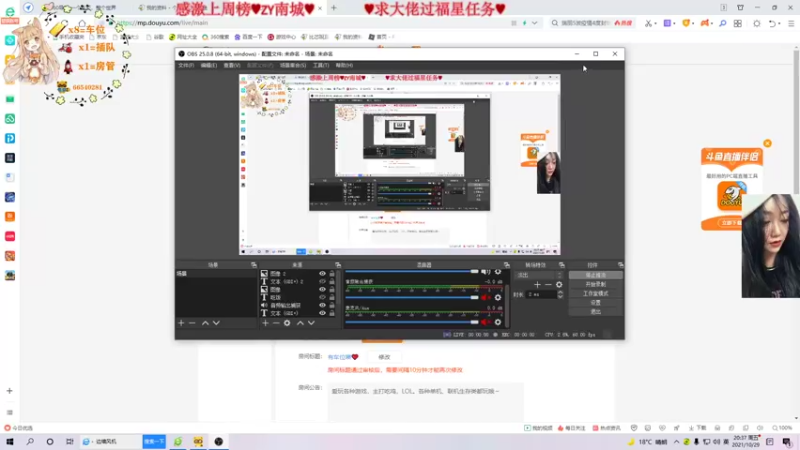Unmute the Mic/Aux mixer track
Viewport: 800px width, 450px height.
pyautogui.click(x=485, y=322)
